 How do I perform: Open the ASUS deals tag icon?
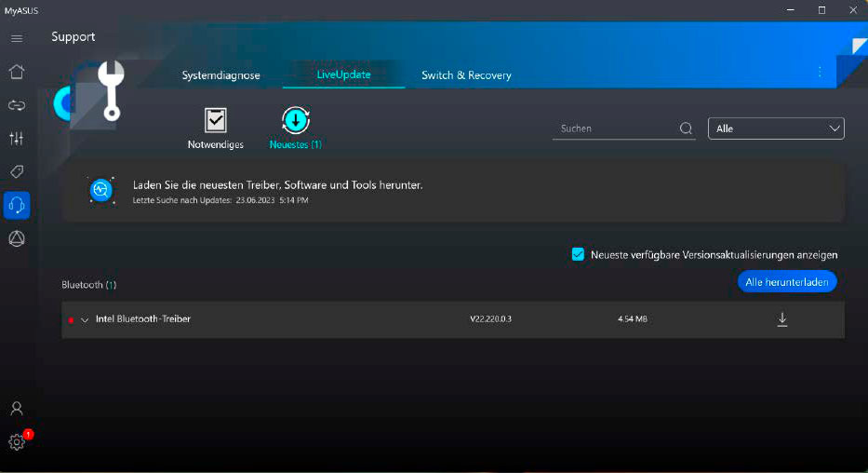coord(17,171)
